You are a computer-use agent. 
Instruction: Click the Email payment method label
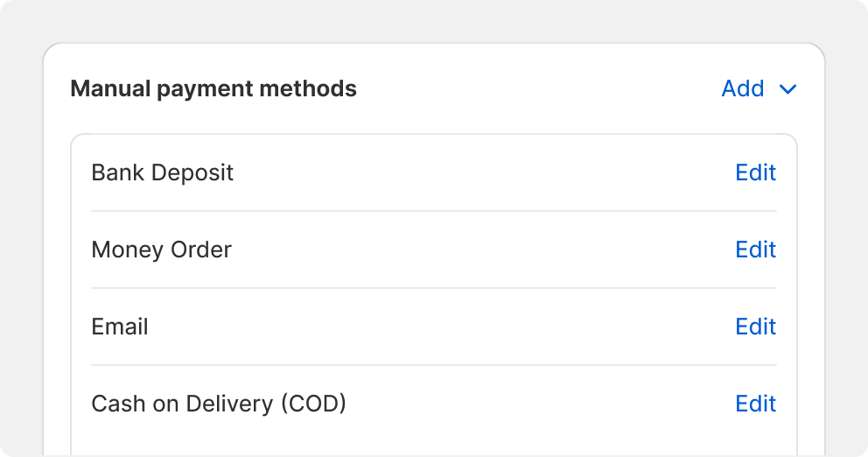click(x=120, y=327)
